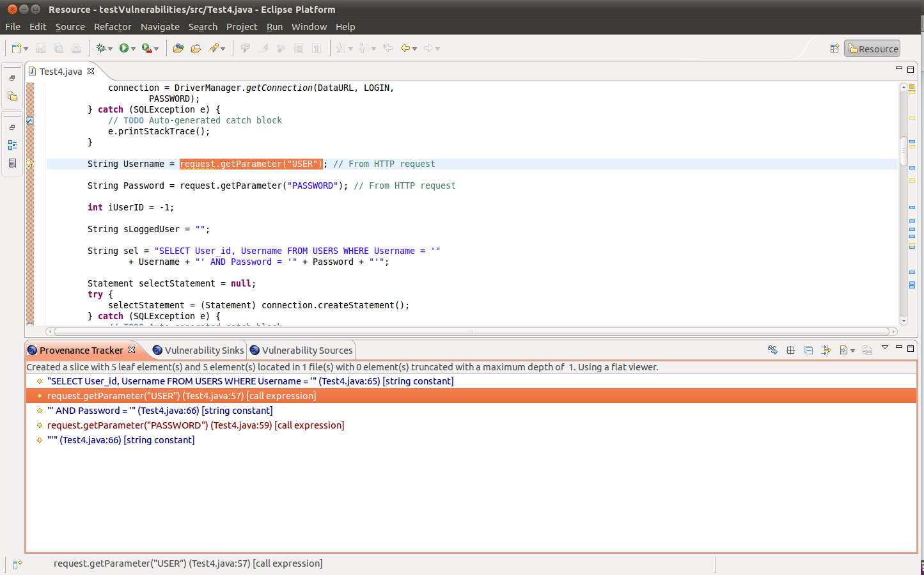Image resolution: width=924 pixels, height=575 pixels.
Task: Show the Outline view from left sidebar
Action: click(12, 145)
